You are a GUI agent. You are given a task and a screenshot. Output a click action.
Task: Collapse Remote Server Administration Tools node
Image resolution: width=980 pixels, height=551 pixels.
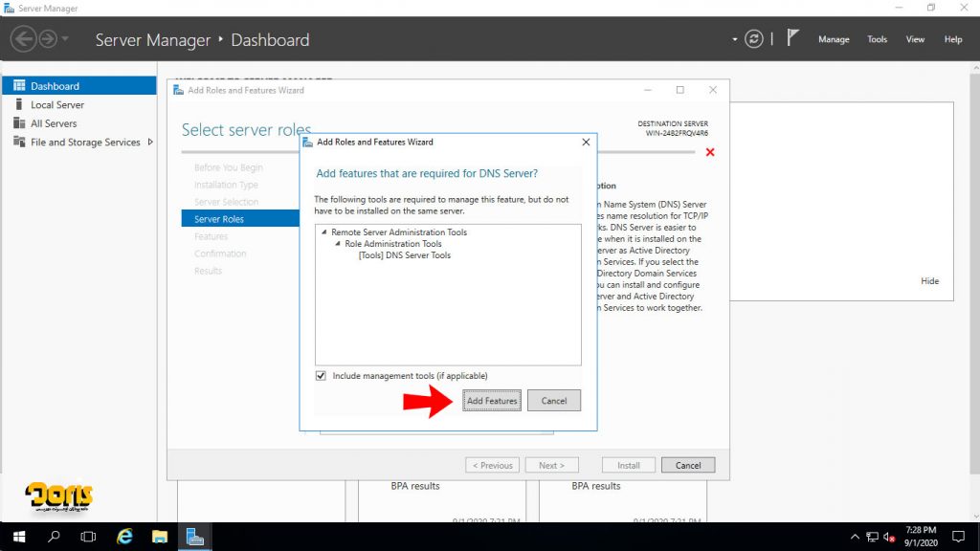pos(323,231)
